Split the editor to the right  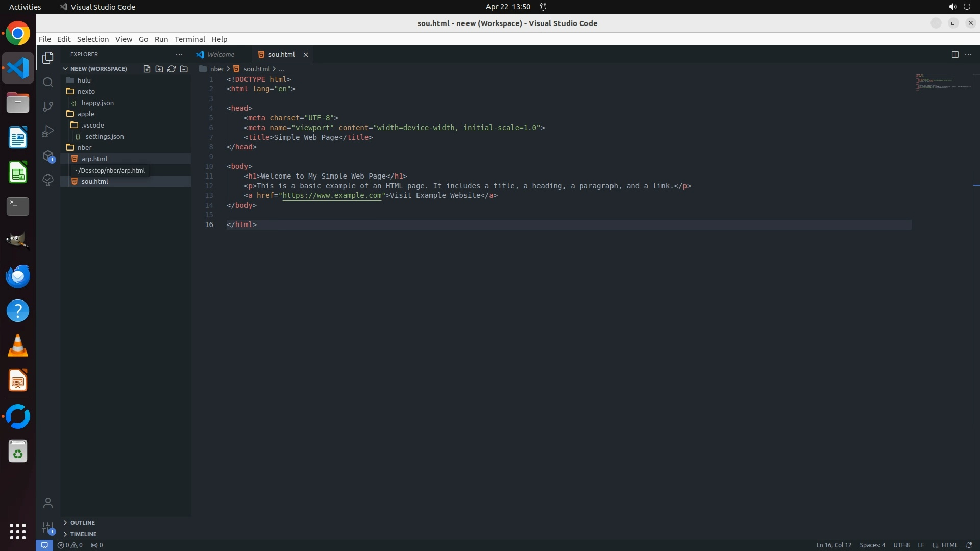955,54
